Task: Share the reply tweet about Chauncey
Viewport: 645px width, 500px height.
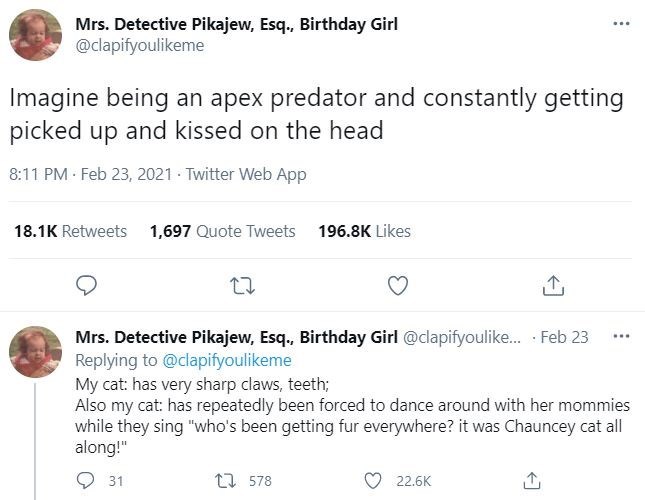Action: [x=533, y=481]
